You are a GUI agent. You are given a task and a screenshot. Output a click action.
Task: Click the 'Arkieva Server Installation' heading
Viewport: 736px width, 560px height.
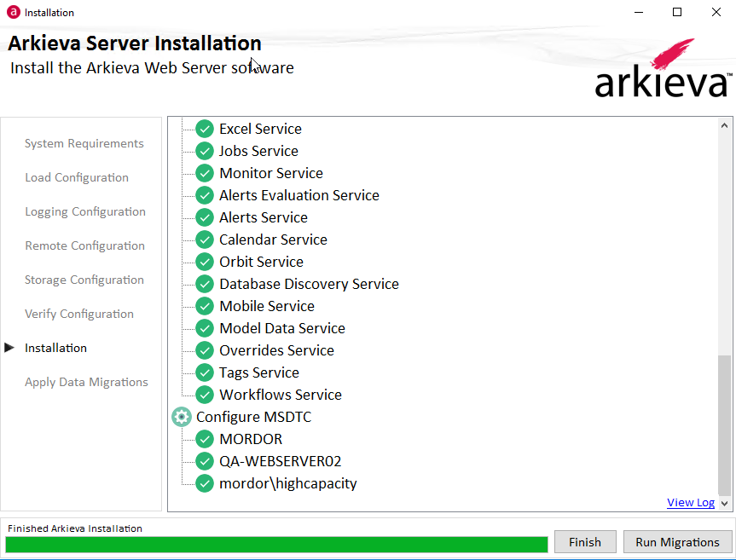pyautogui.click(x=135, y=43)
